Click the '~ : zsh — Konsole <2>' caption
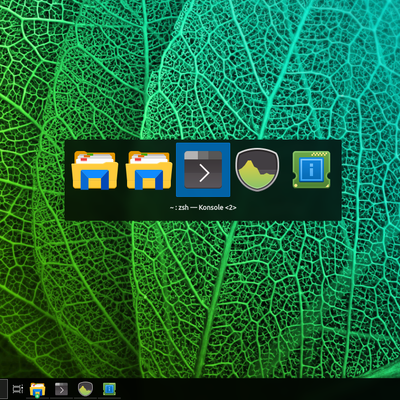This screenshot has width=400, height=400. tap(203, 207)
